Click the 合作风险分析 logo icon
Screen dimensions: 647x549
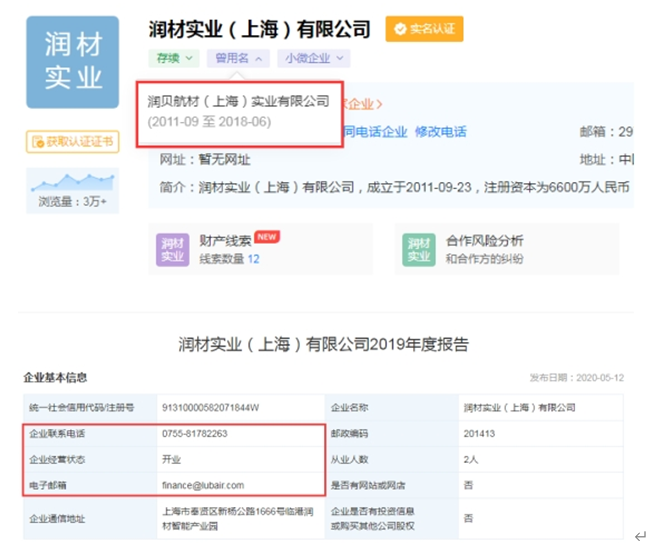(x=419, y=249)
